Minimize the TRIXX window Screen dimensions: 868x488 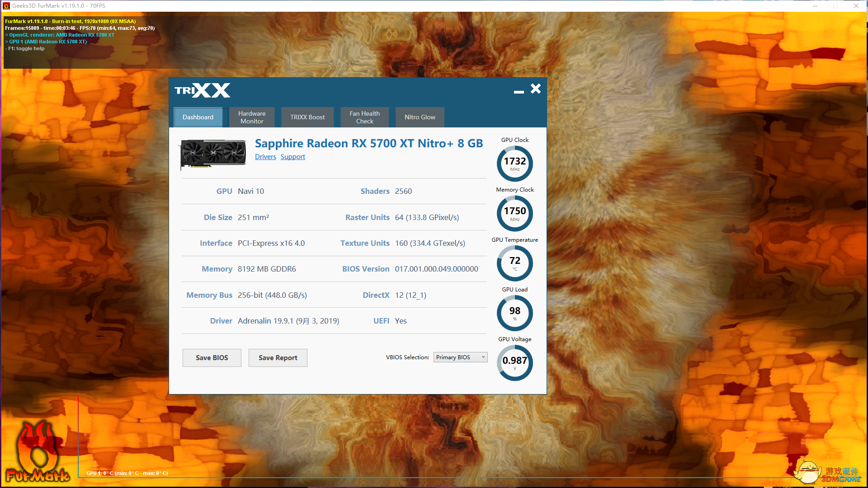click(x=519, y=92)
